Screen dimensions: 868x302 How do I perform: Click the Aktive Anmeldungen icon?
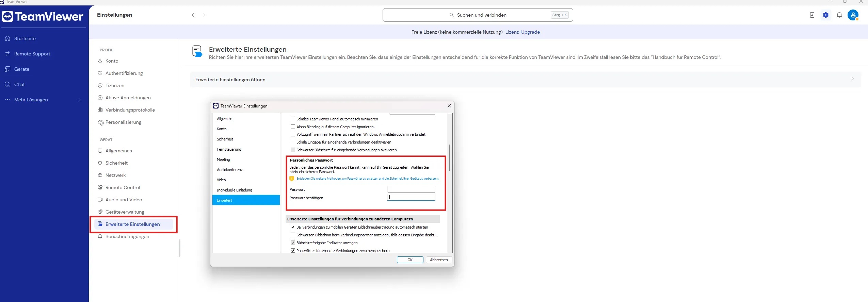pyautogui.click(x=100, y=98)
